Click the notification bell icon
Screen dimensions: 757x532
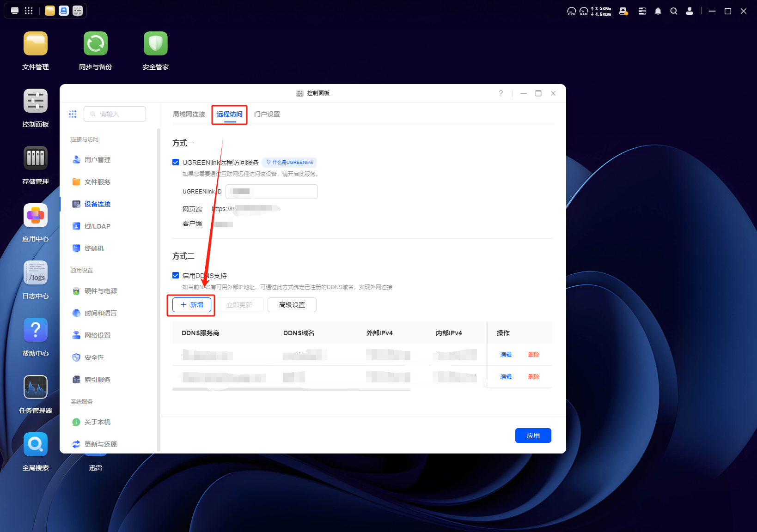658,11
